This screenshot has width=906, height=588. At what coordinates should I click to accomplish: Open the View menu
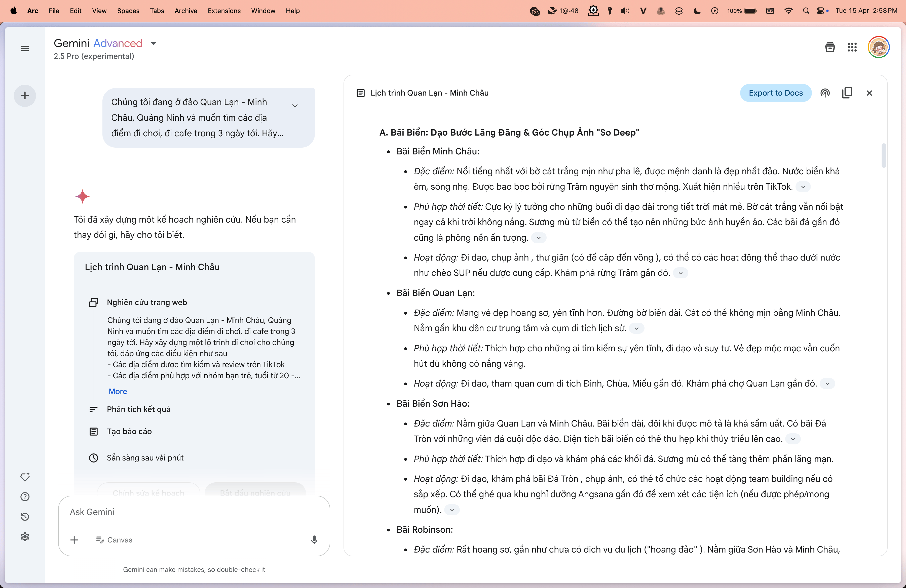(x=99, y=11)
